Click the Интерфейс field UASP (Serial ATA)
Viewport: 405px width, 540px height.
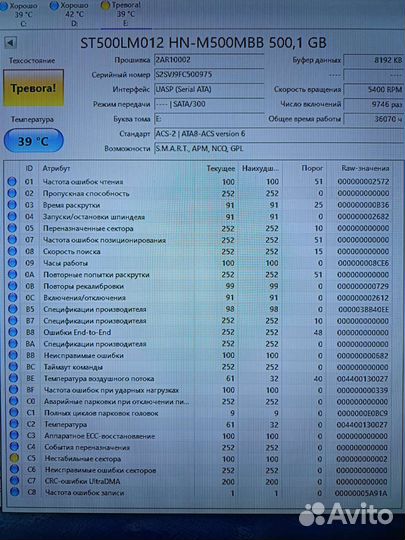[209, 90]
